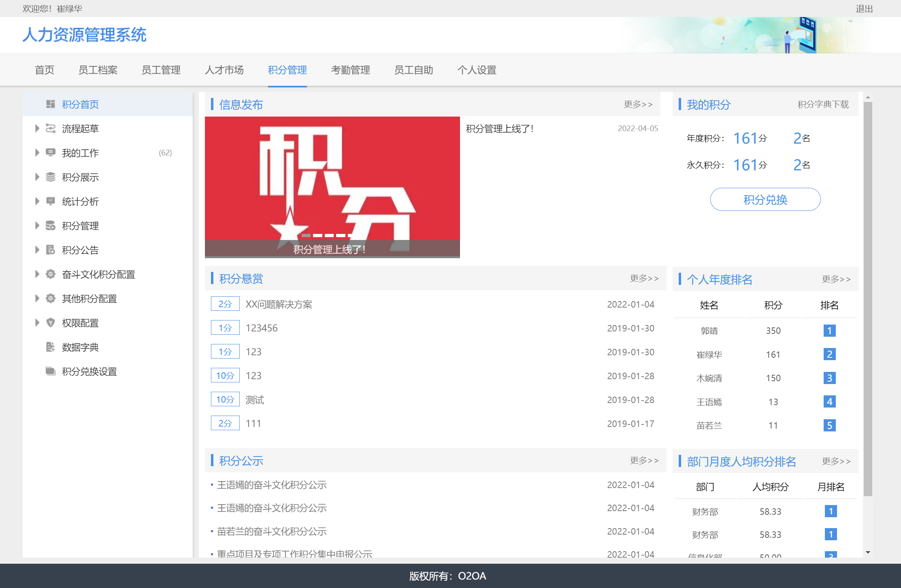Expand the 积分公告 tree arrow
The width and height of the screenshot is (901, 588).
coord(37,250)
